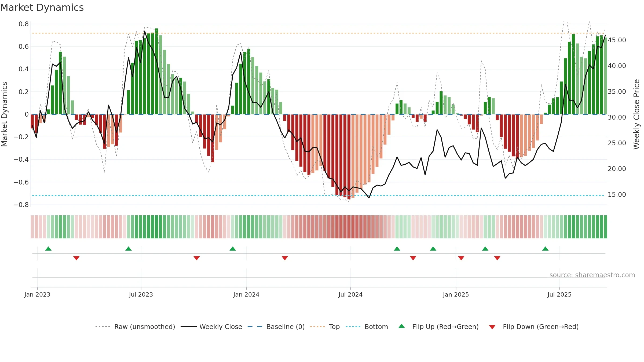Click the red triangle icon in the legend

pyautogui.click(x=492, y=327)
